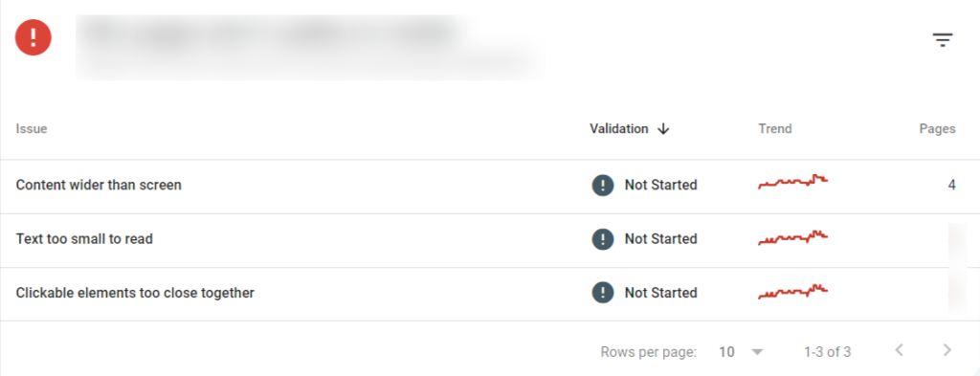Open the Text too small to read issue

tap(84, 238)
